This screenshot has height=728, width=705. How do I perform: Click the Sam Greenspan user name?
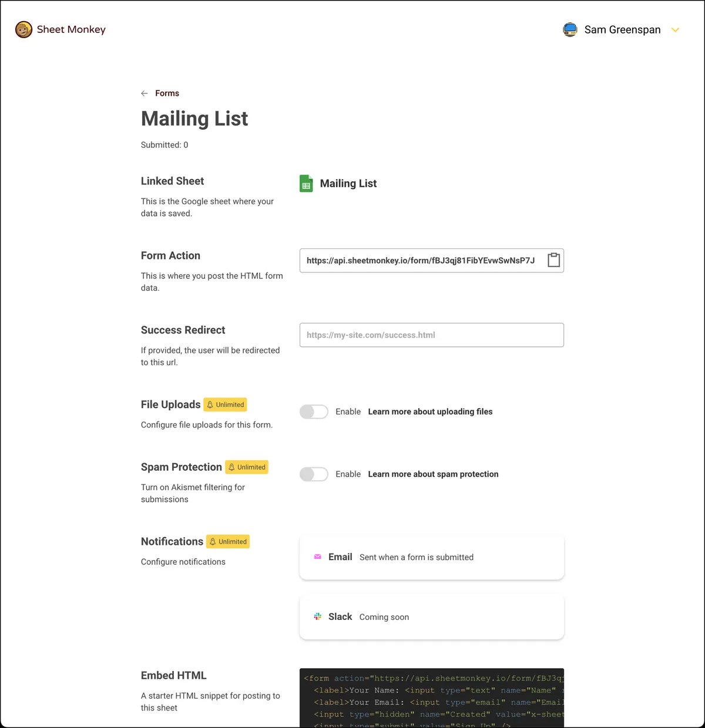coord(622,29)
